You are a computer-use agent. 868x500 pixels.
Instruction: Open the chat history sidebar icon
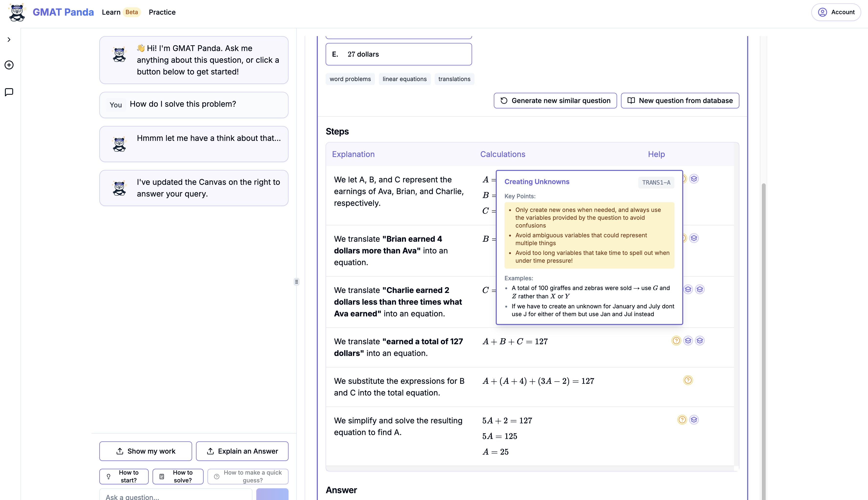pyautogui.click(x=9, y=92)
